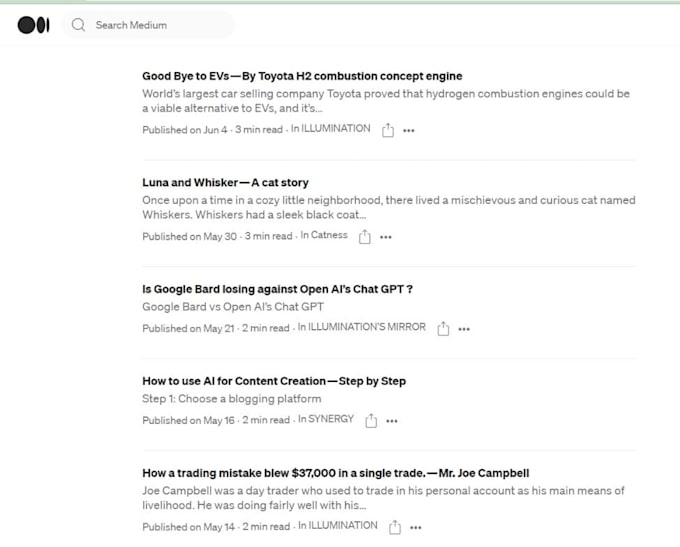Screen dimensions: 680x547
Task: Open more options for AI Content story
Action: click(x=392, y=421)
